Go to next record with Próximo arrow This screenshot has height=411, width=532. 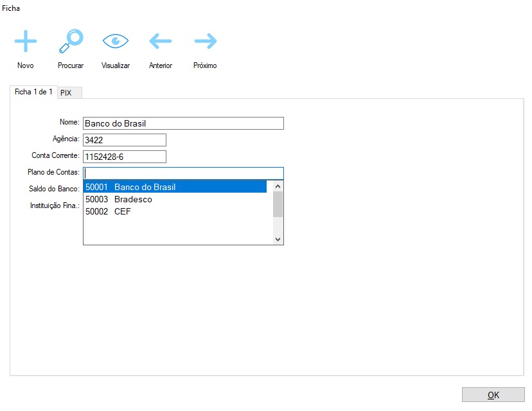(206, 42)
